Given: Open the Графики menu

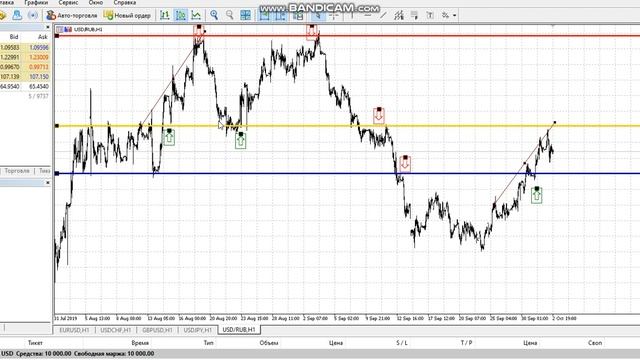Looking at the screenshot, I should pos(36,2).
